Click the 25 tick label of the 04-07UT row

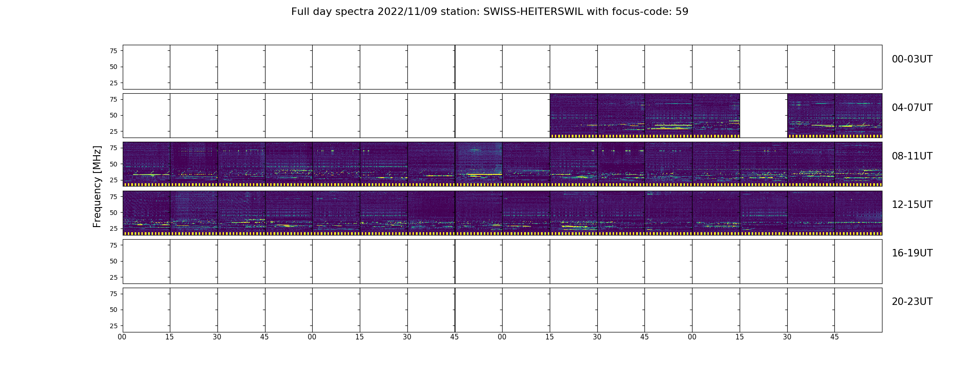(x=113, y=131)
